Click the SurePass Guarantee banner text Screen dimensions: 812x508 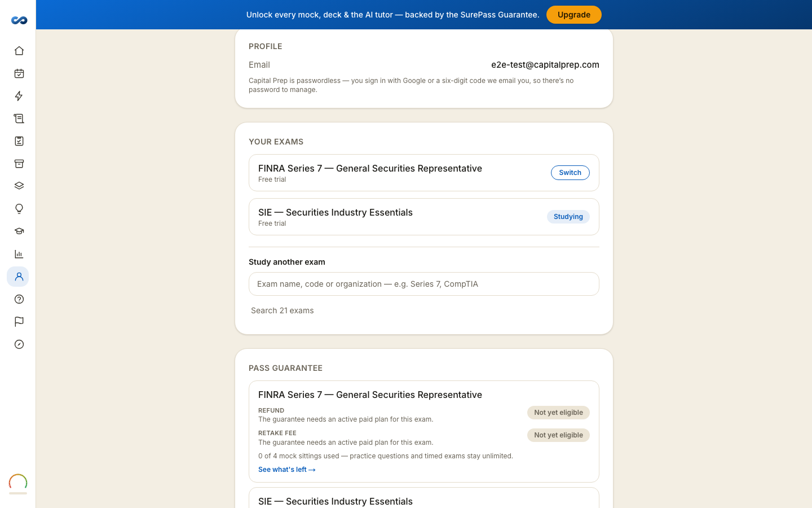[x=393, y=15]
